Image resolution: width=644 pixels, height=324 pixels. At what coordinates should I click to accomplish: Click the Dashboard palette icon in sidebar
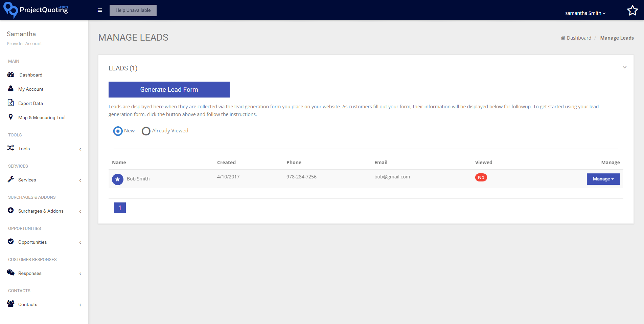[11, 74]
